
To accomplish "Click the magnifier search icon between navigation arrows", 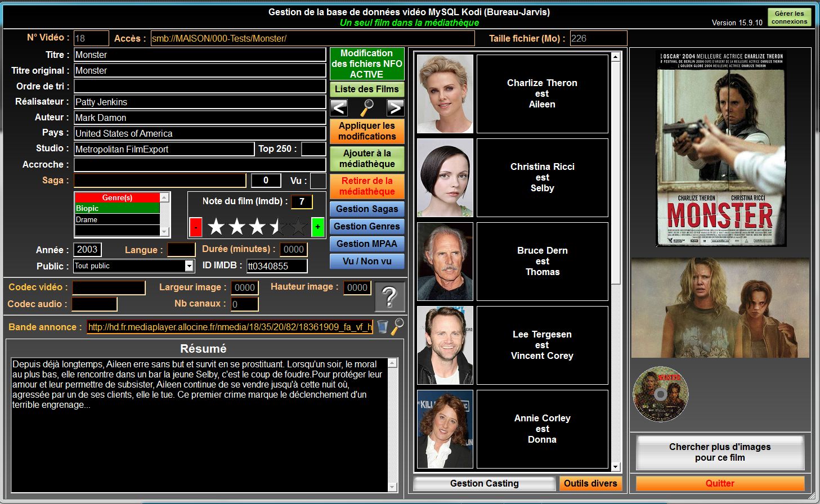I will pos(367,107).
